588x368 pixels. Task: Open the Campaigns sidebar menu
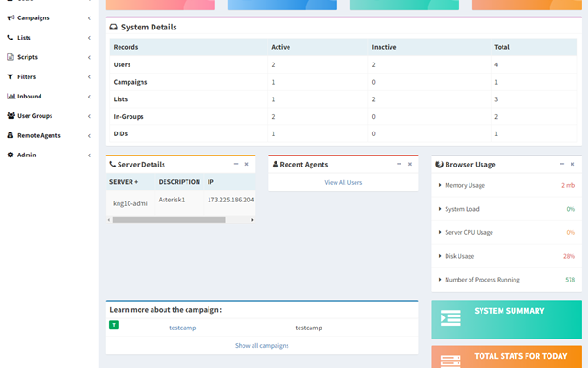tap(50, 17)
